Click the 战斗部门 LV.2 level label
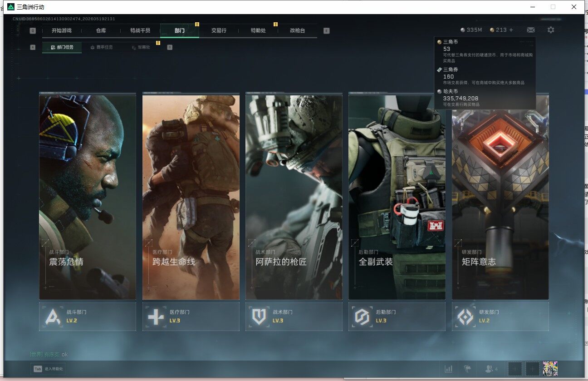 pyautogui.click(x=72, y=321)
